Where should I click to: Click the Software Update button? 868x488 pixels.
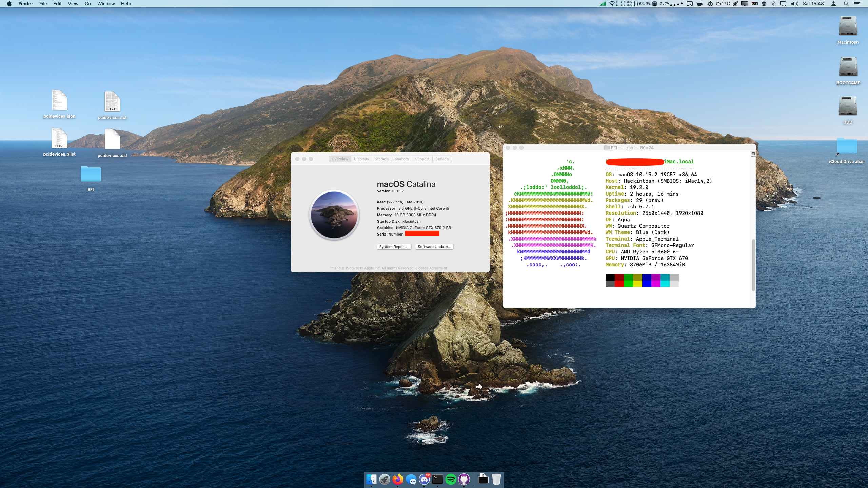434,247
